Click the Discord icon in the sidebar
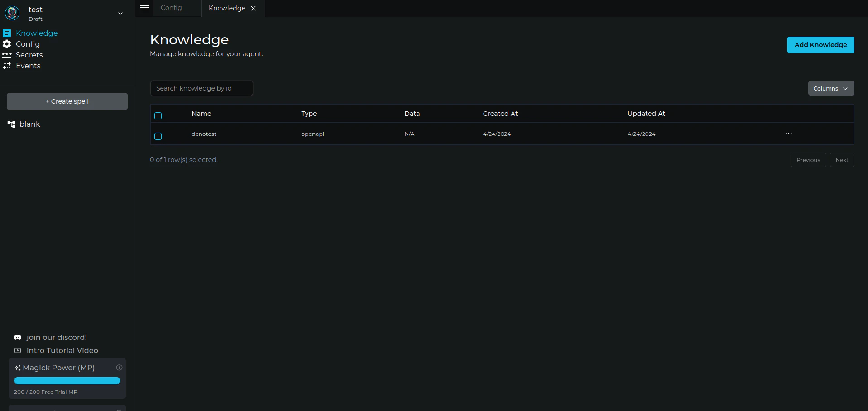The width and height of the screenshot is (868, 411). (x=17, y=337)
